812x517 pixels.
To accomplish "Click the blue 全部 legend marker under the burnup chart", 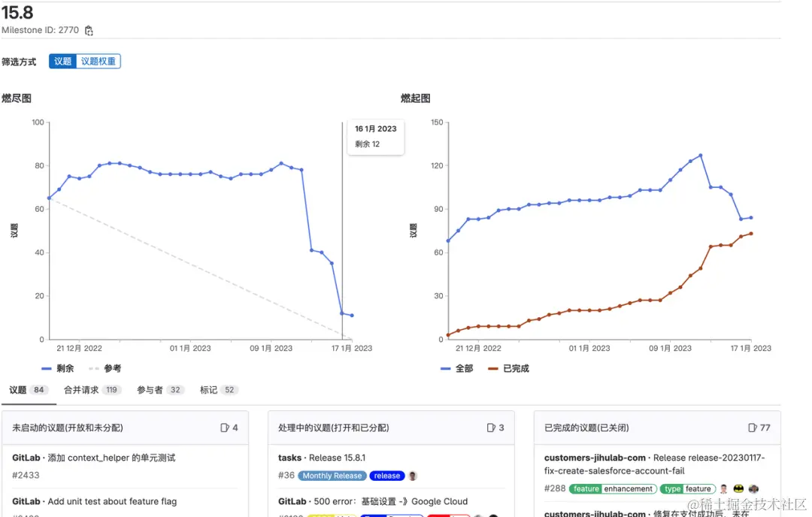I will point(444,368).
